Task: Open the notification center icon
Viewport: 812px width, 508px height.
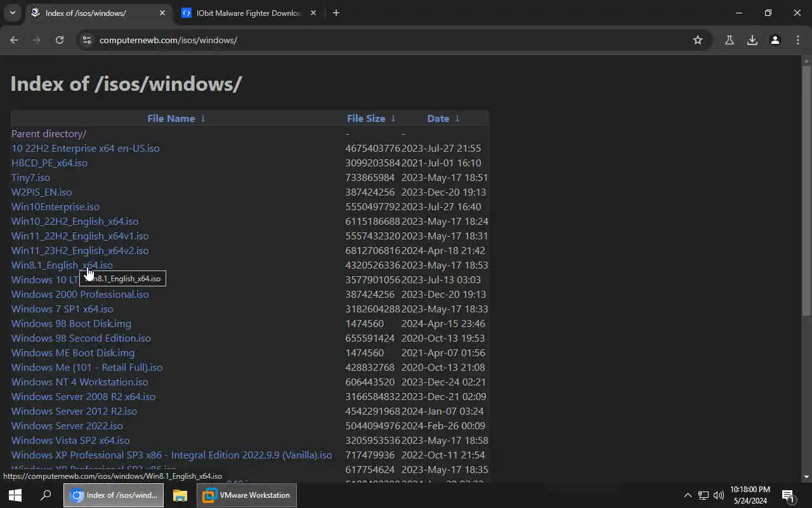Action: [x=789, y=495]
